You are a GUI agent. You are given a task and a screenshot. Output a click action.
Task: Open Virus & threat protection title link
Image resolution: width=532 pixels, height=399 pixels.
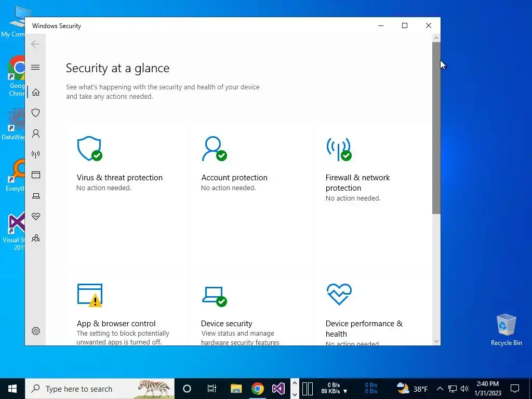click(119, 178)
